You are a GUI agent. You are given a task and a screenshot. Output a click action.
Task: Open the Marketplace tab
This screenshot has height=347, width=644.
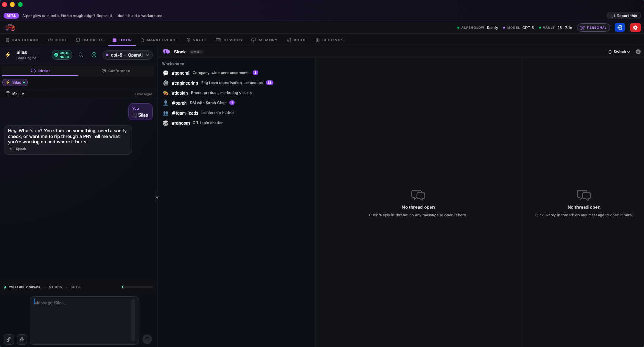coord(159,40)
